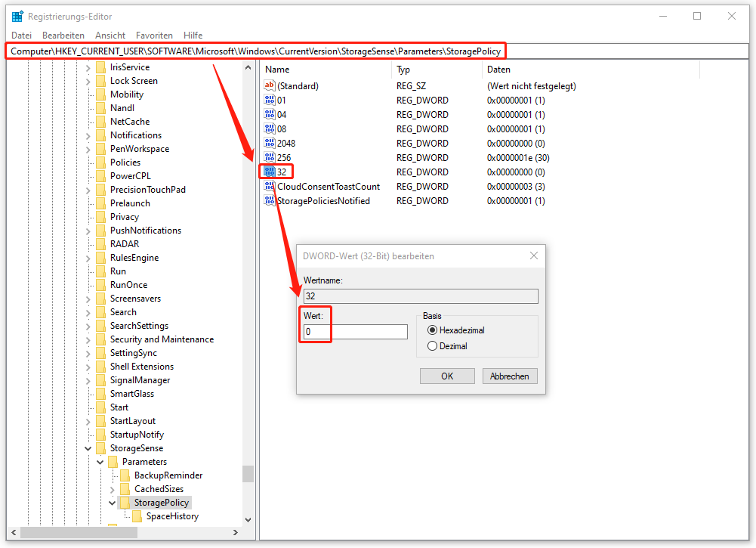This screenshot has height=548, width=756.
Task: Sort values by the Typ column header
Action: point(437,70)
